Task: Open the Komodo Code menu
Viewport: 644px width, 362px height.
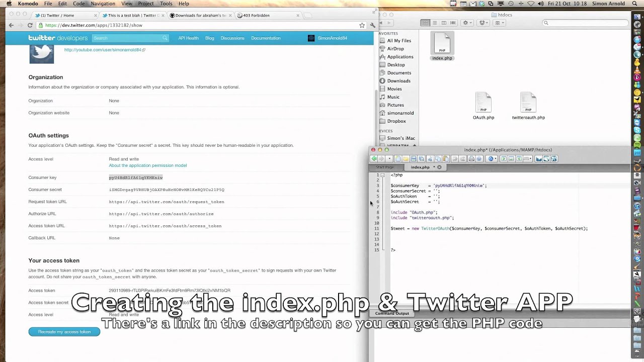Action: click(x=79, y=4)
